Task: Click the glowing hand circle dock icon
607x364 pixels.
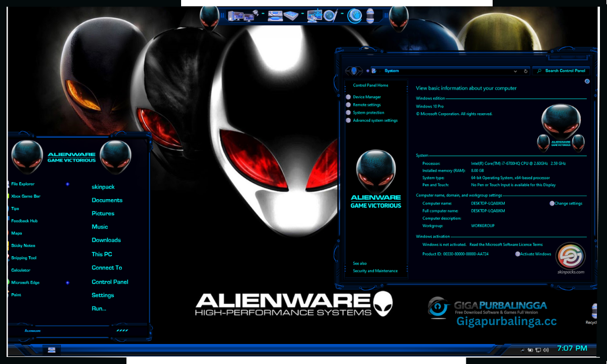Action: pos(355,16)
